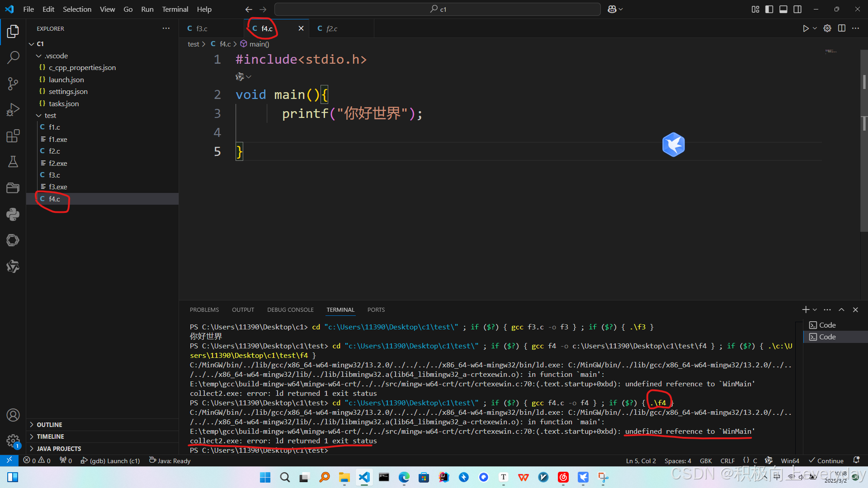Click Run Code play button

(x=806, y=28)
